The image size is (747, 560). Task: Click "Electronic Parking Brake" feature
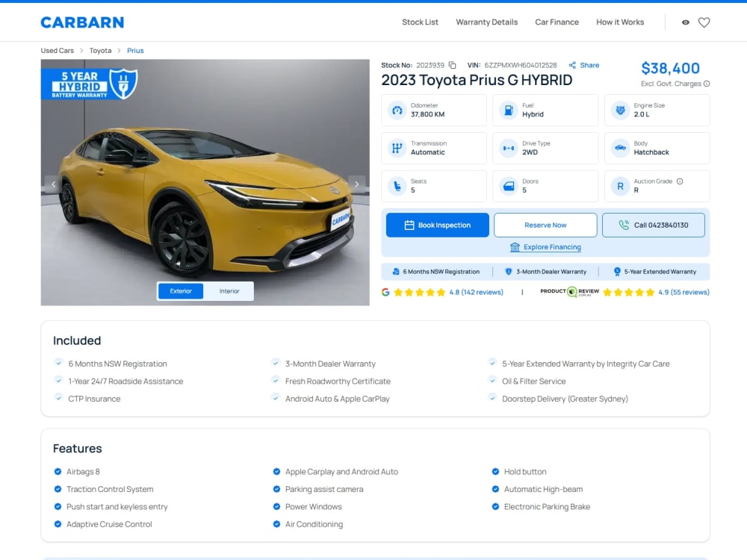tap(547, 507)
